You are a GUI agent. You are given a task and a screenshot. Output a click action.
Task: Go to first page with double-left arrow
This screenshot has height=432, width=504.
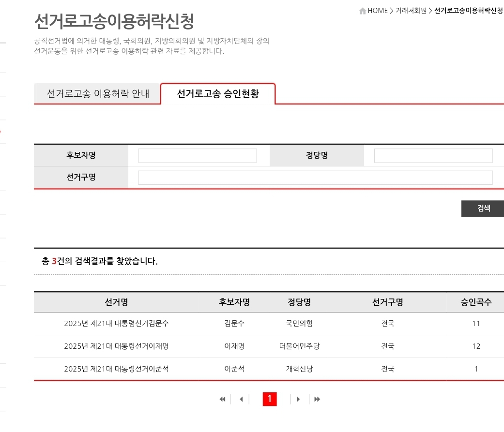pyautogui.click(x=222, y=399)
